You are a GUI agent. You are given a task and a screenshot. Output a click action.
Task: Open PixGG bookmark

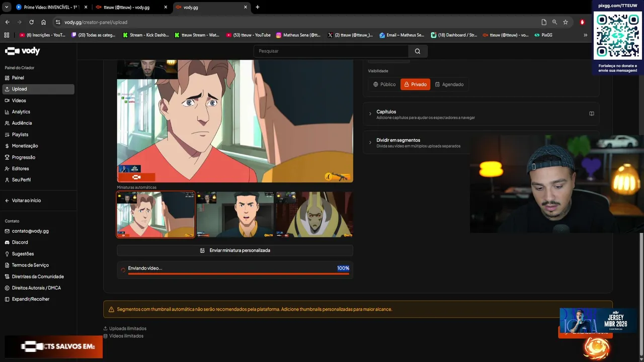click(x=543, y=35)
